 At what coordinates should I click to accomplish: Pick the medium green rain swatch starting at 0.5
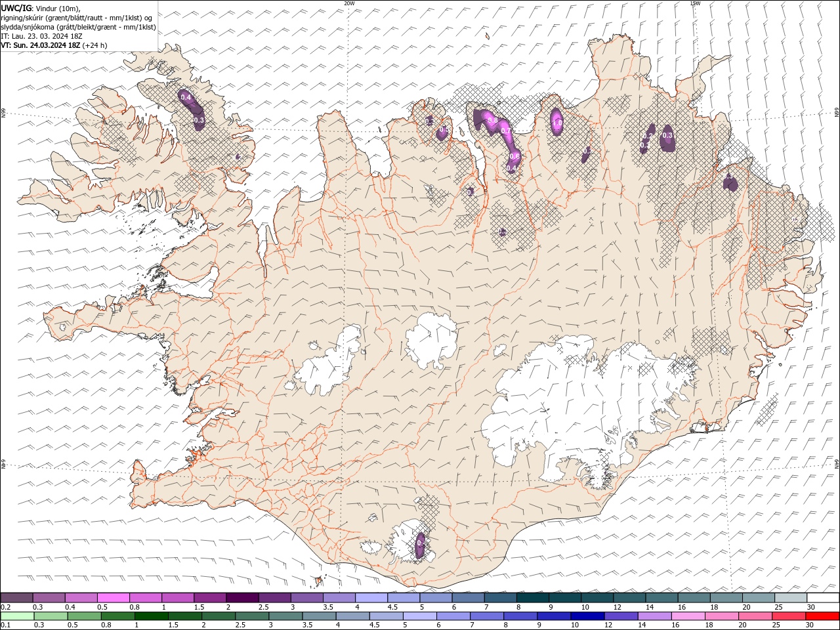coord(84,616)
